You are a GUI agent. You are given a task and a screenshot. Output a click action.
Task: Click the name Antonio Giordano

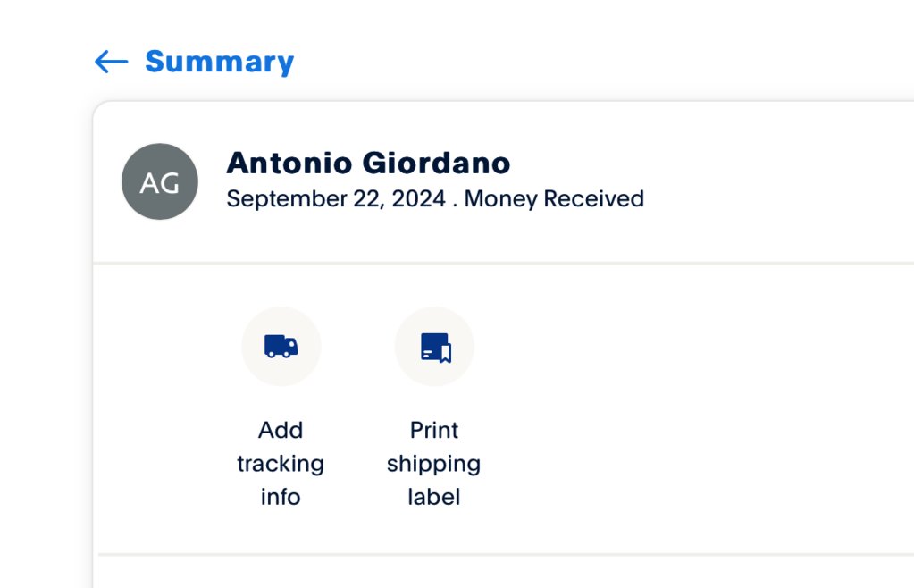368,164
